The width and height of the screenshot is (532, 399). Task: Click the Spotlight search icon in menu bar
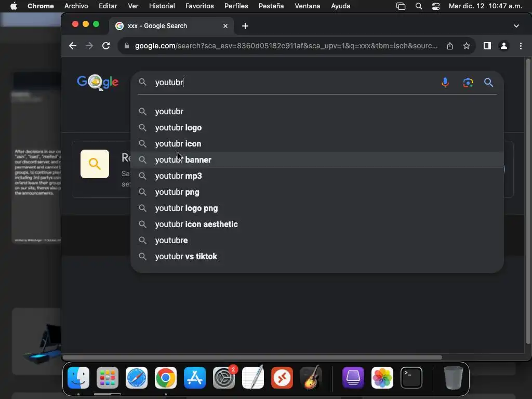click(419, 6)
